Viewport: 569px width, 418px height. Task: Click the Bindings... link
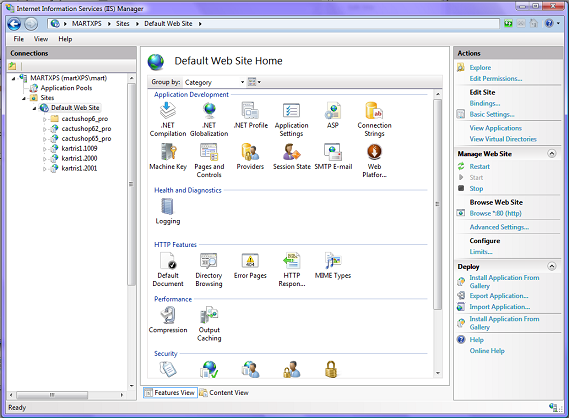[484, 103]
